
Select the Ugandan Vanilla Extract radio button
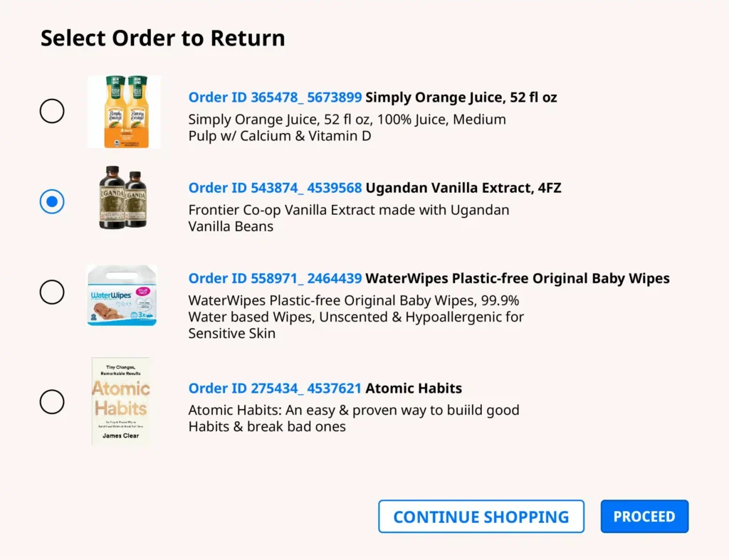(52, 201)
